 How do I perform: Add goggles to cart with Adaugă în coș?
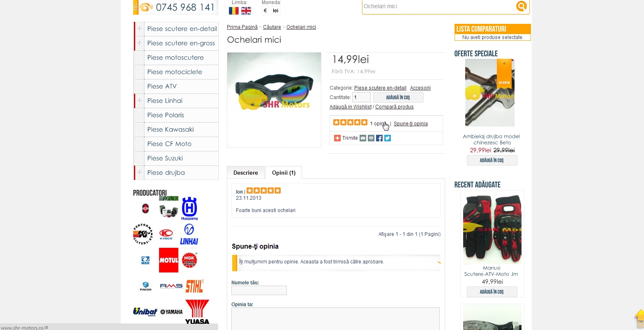click(x=398, y=97)
